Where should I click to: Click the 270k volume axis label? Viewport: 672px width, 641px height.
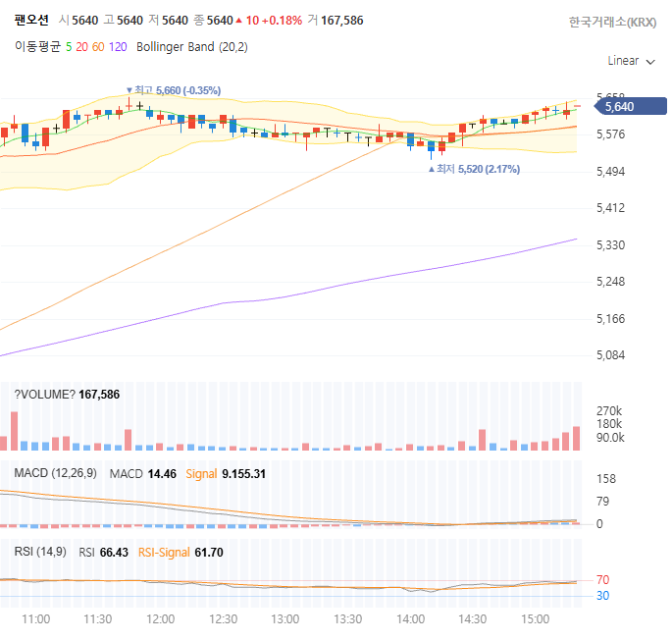pyautogui.click(x=609, y=410)
